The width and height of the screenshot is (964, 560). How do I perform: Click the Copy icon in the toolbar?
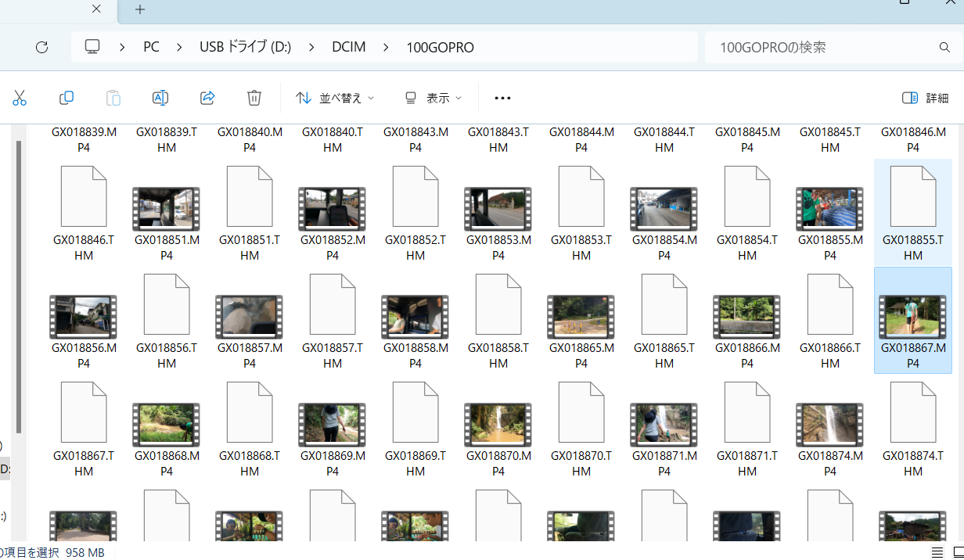(67, 98)
